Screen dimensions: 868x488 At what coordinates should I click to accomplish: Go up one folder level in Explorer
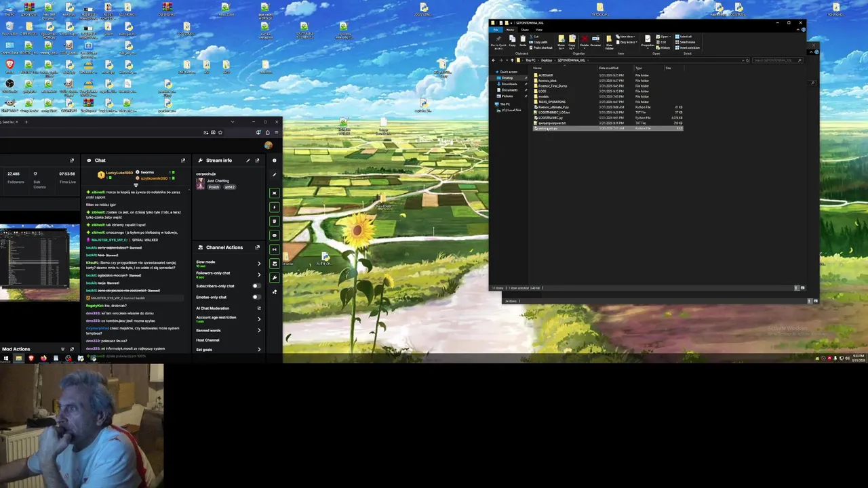click(512, 60)
